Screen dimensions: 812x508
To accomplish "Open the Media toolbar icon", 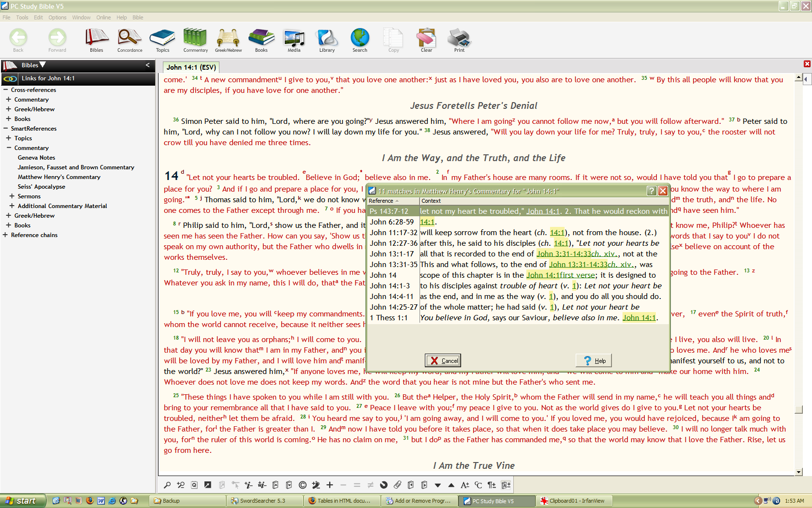I will (294, 40).
